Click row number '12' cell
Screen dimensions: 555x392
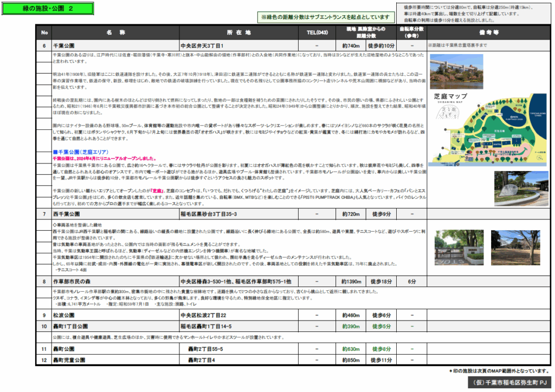tap(44, 360)
